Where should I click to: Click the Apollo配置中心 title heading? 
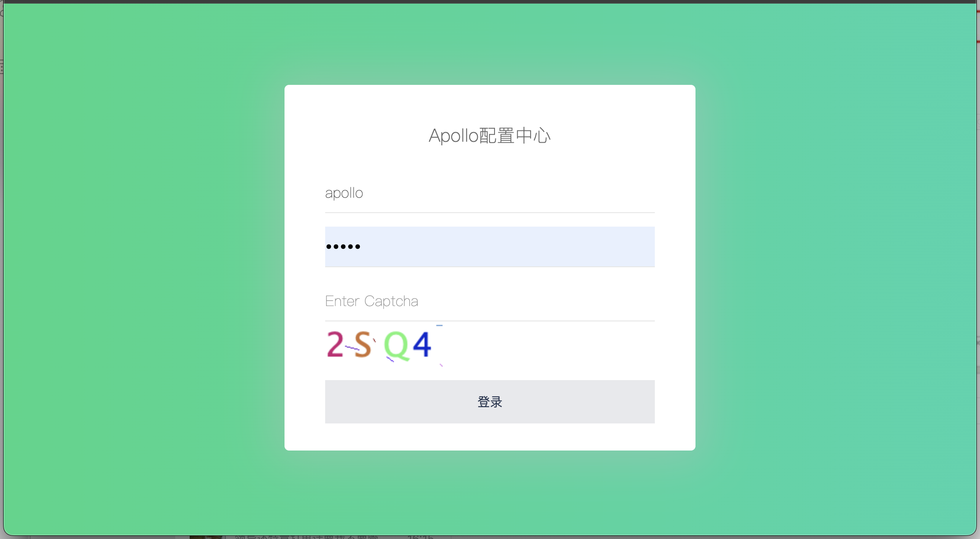pyautogui.click(x=490, y=135)
